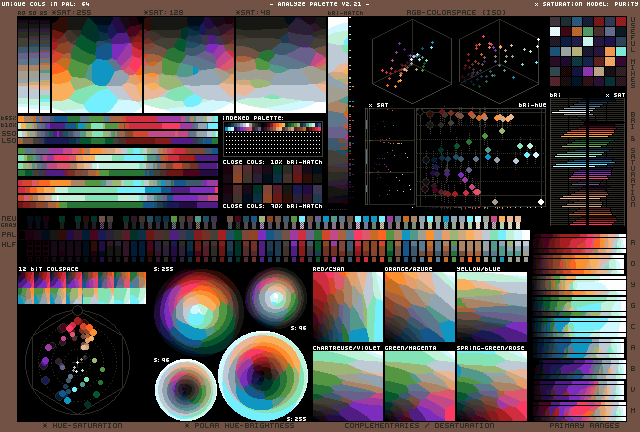The image size is (640, 432).
Task: Pick the white diamond in the BRI-HUE plot's bottom-right corner
Action: click(x=541, y=202)
